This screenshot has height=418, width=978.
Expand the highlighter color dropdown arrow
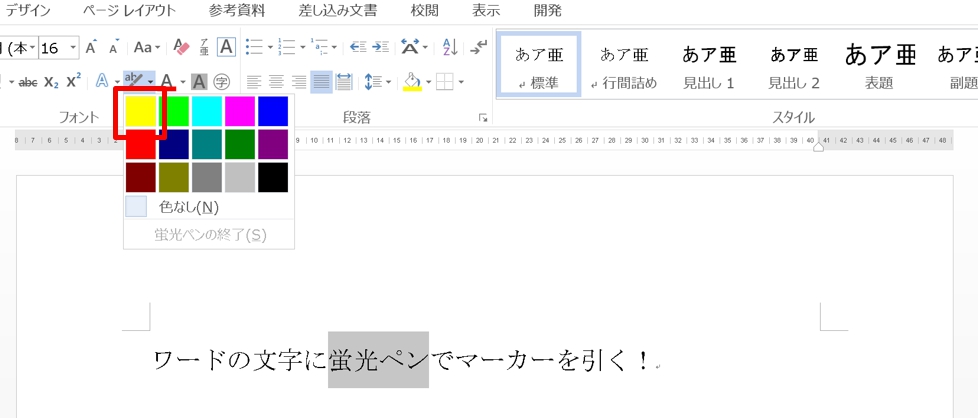[150, 82]
